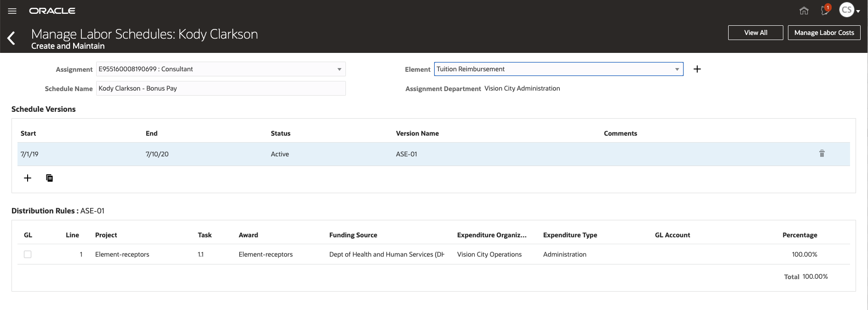Click into the Schedule Name field

[221, 88]
